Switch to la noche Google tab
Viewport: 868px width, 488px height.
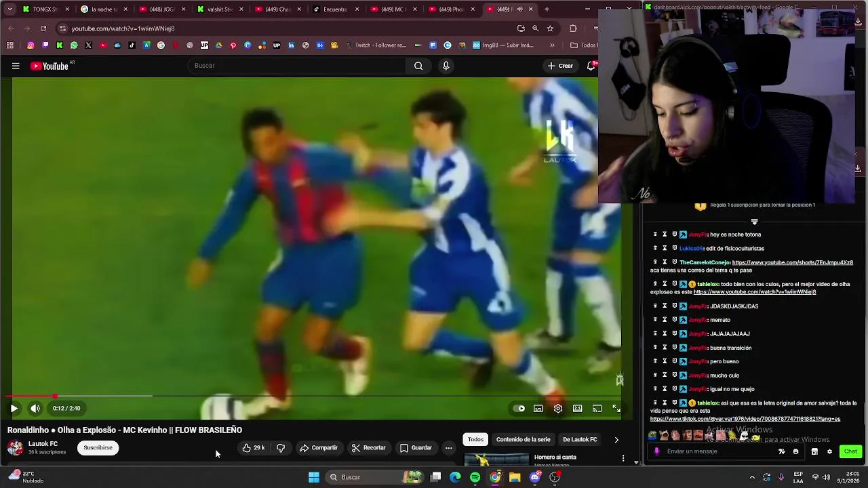104,9
